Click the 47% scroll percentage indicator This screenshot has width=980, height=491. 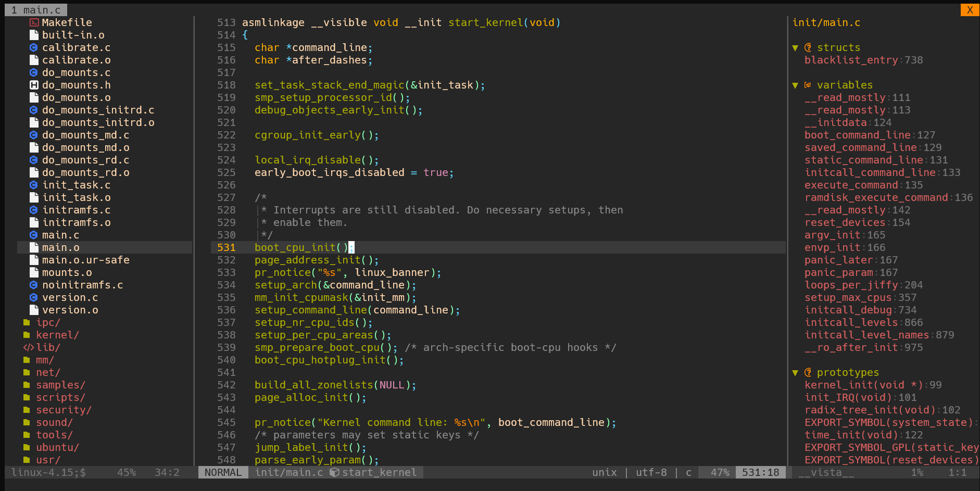pos(720,472)
